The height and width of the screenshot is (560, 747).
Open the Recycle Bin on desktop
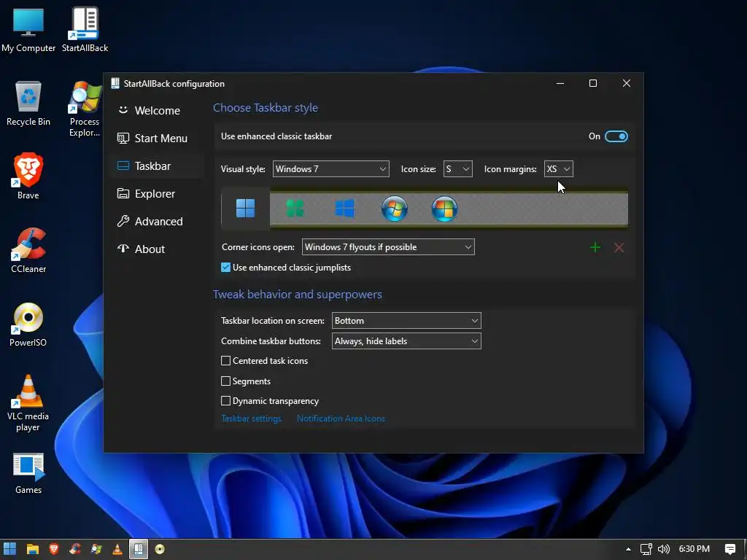pyautogui.click(x=28, y=104)
